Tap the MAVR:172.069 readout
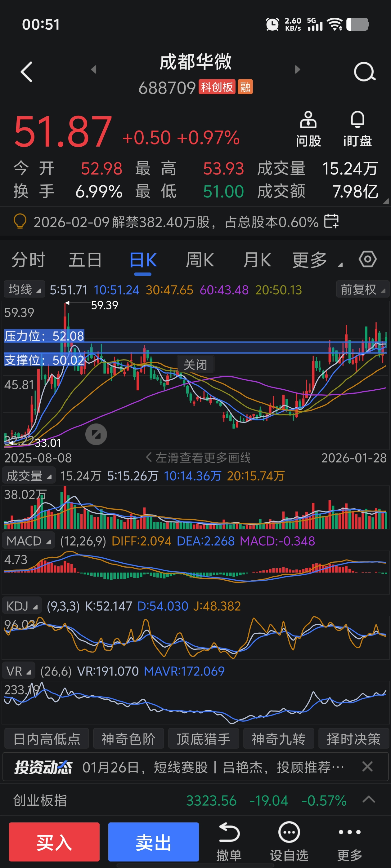 (184, 671)
